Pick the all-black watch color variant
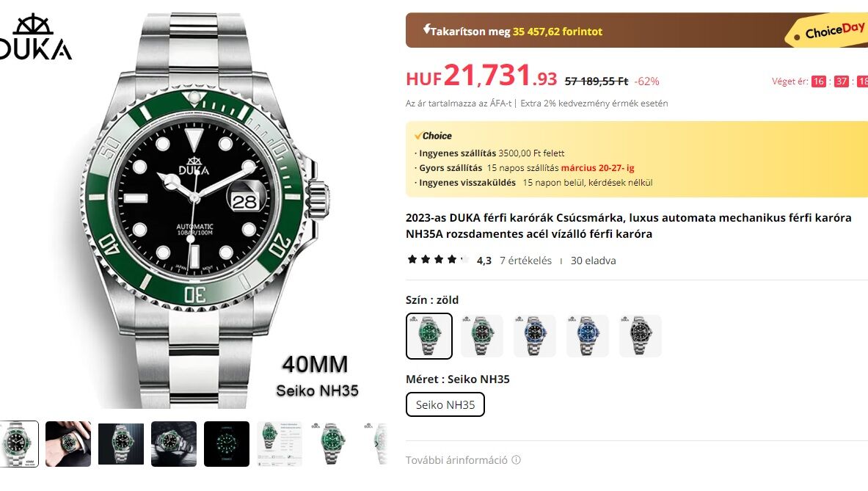This screenshot has height=491, width=868. [640, 336]
